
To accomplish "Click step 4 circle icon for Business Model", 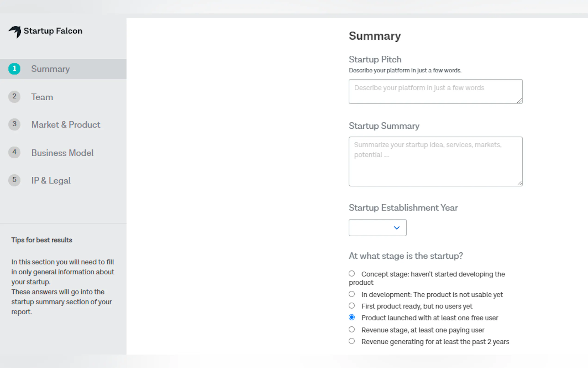I will tap(14, 152).
